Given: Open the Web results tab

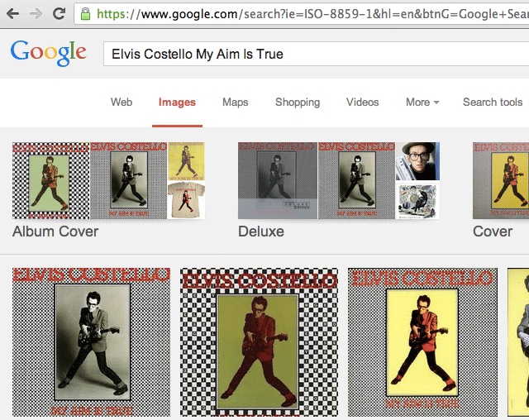Looking at the screenshot, I should coord(122,103).
